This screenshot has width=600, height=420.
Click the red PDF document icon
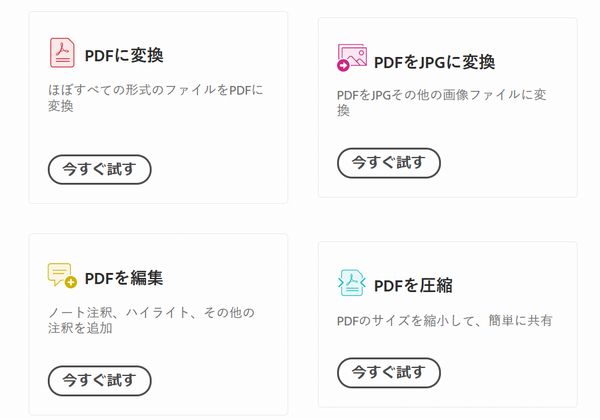[62, 53]
